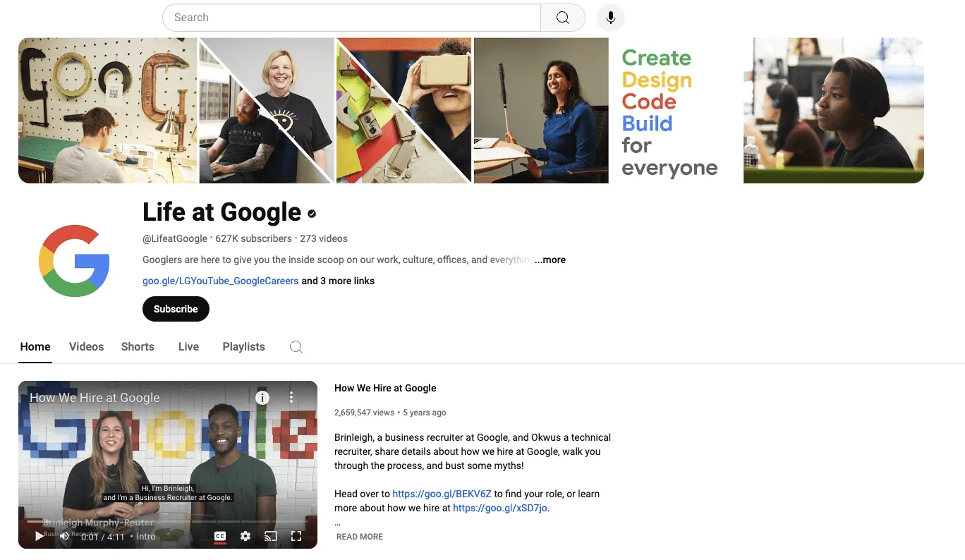
Task: Open the Live tab
Action: click(x=188, y=347)
